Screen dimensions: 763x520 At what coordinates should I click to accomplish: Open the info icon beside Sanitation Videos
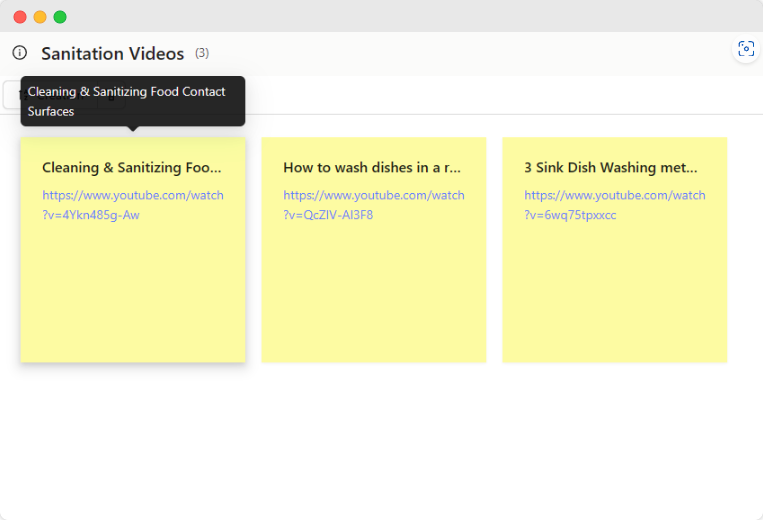[x=19, y=53]
